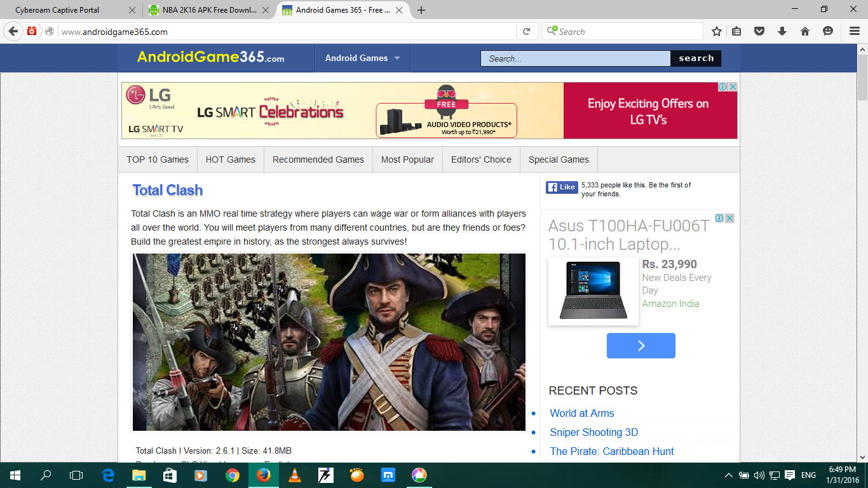
Task: Focus the Firefox toolbar search box
Action: click(x=623, y=31)
